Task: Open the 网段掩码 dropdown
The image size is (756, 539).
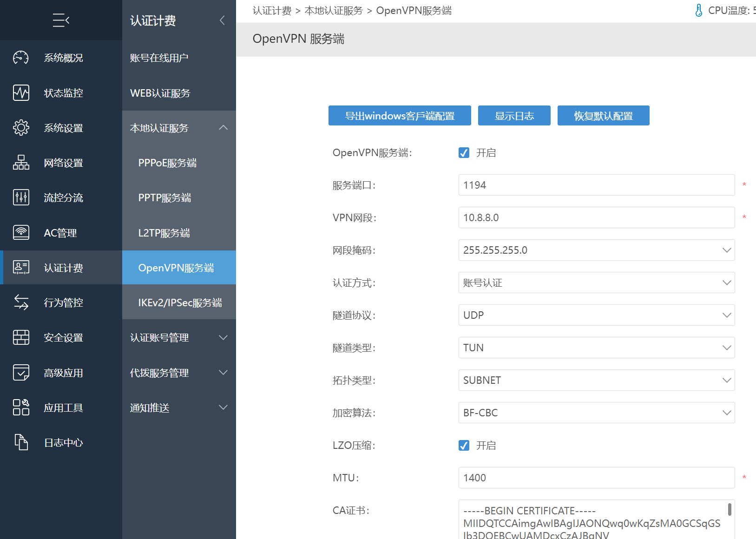Action: click(x=596, y=250)
